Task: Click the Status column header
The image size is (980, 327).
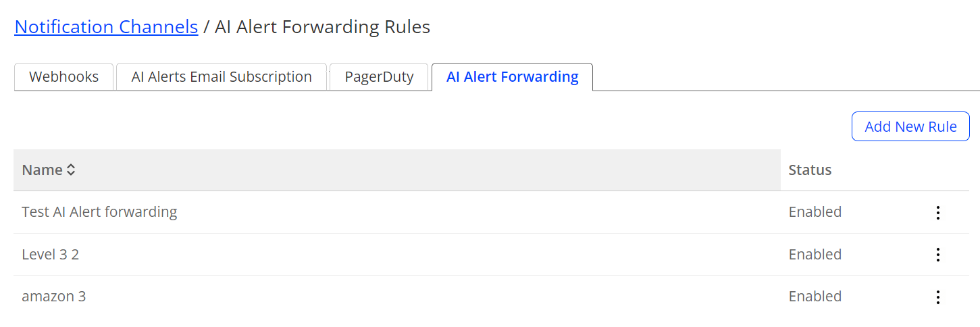Action: coord(810,170)
